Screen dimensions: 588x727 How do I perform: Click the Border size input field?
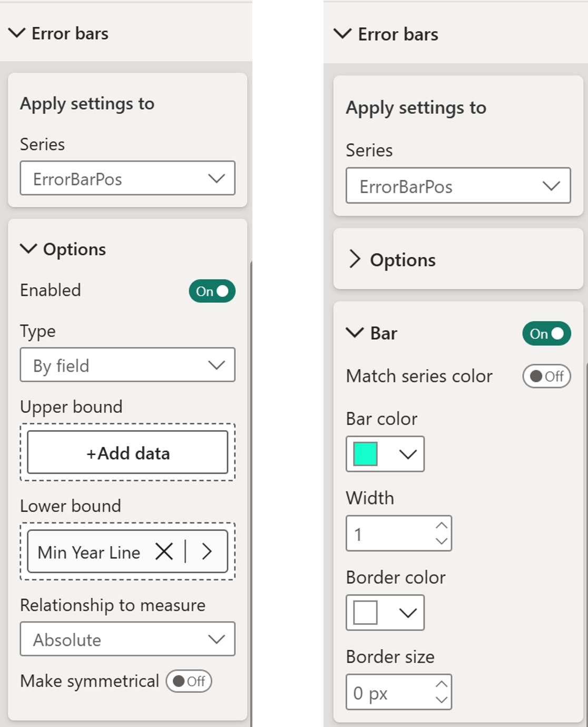pyautogui.click(x=390, y=692)
